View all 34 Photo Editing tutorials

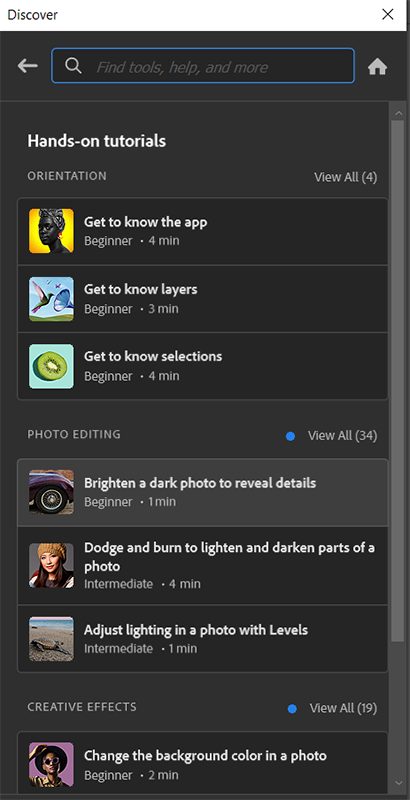point(343,436)
